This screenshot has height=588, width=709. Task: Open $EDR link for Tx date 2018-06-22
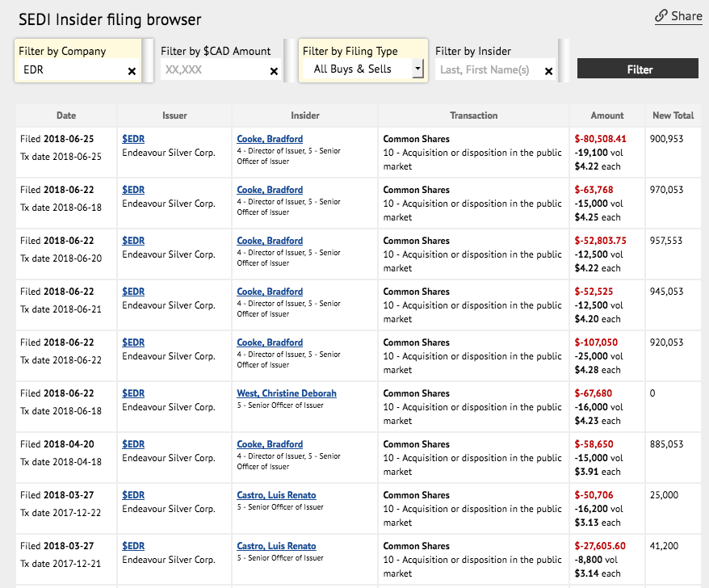(133, 342)
